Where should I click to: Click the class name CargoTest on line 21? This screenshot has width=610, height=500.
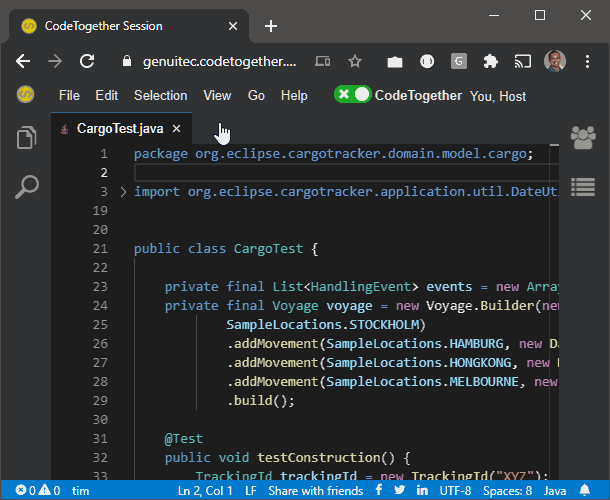pos(268,248)
